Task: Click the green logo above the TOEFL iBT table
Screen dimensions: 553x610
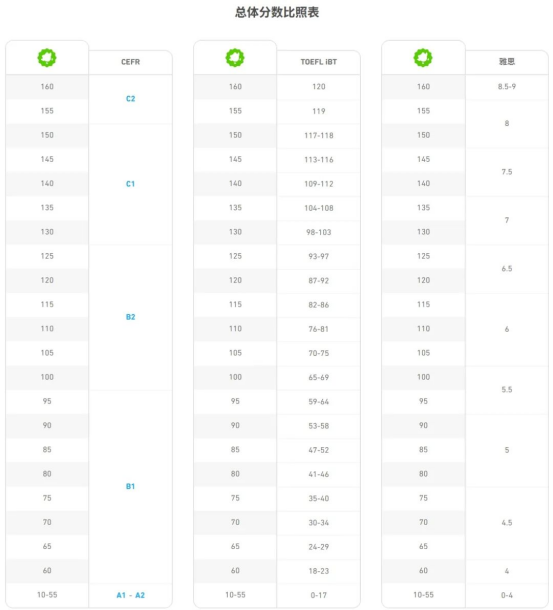Action: (x=235, y=58)
